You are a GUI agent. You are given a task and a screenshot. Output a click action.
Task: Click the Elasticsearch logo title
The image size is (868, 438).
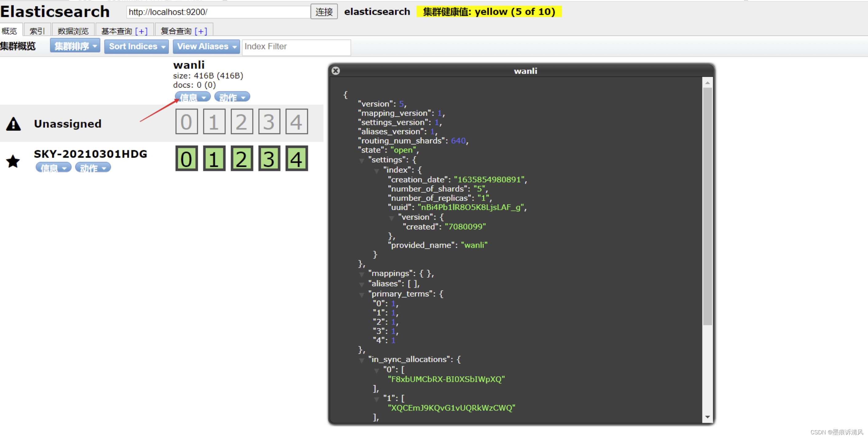[55, 11]
